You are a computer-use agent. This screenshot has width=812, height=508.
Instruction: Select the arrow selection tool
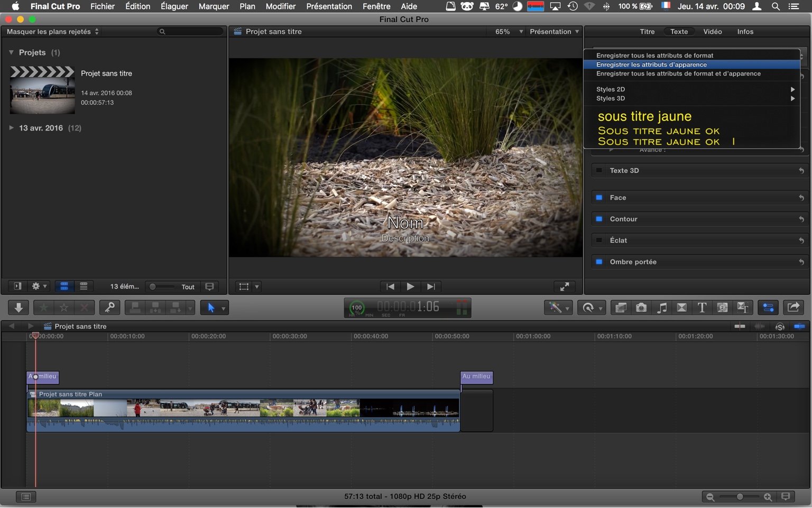[x=211, y=308]
